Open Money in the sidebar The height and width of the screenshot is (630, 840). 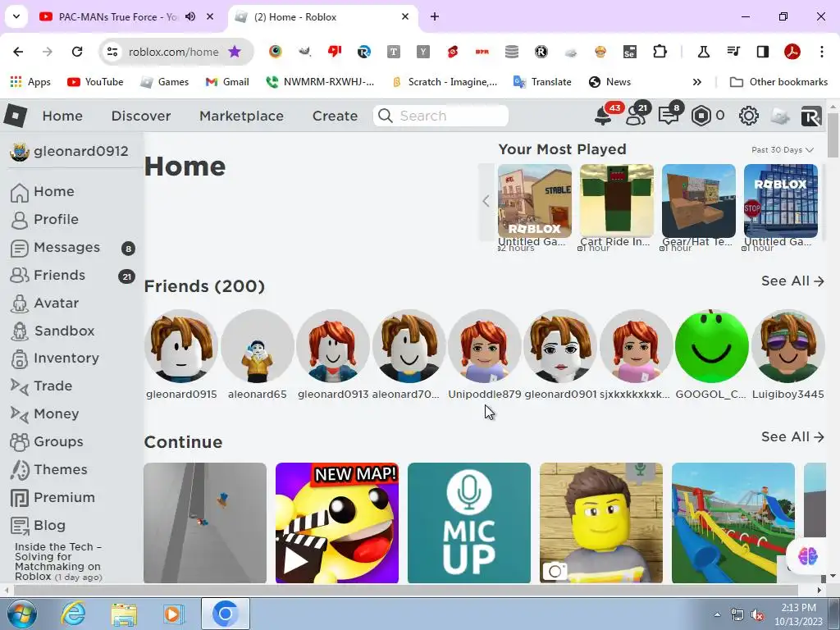56,413
